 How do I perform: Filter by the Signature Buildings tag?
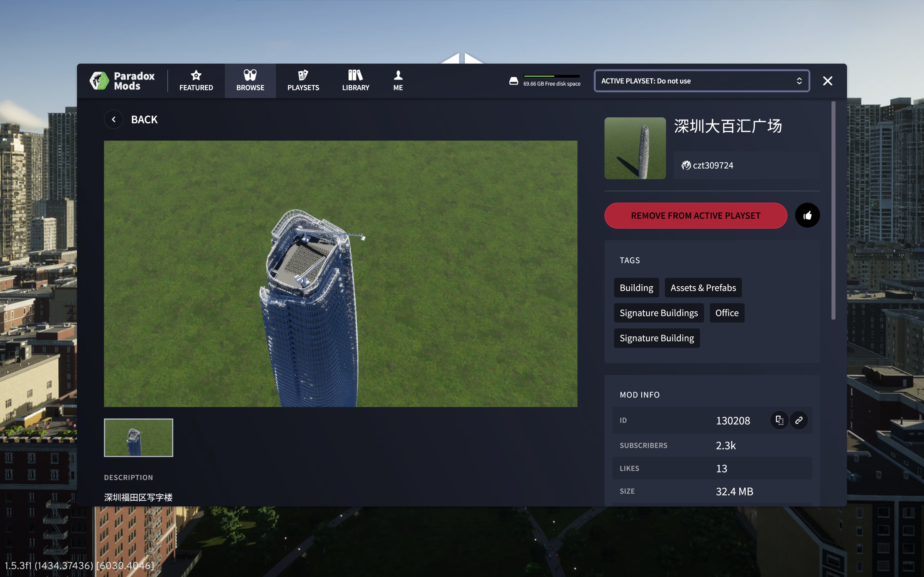(658, 313)
